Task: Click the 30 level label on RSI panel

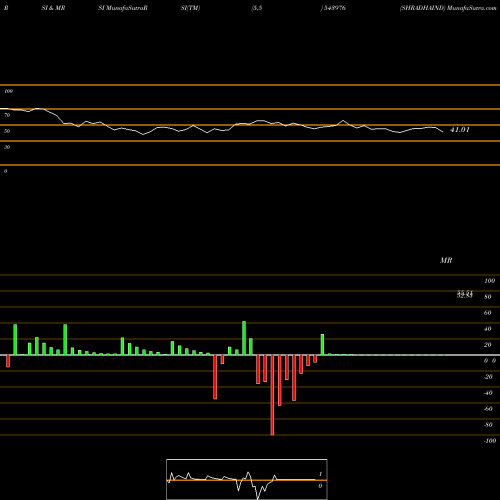Action: tap(7, 147)
